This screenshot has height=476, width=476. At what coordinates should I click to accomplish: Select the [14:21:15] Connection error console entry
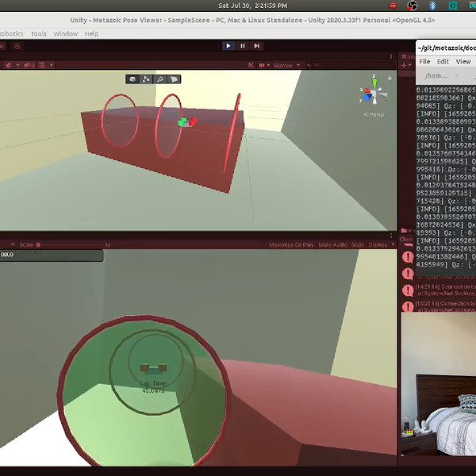tap(445, 307)
